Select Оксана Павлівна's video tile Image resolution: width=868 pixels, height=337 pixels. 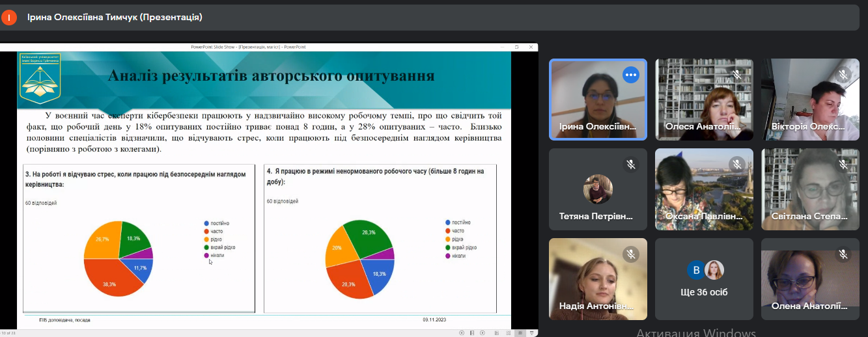[704, 189]
